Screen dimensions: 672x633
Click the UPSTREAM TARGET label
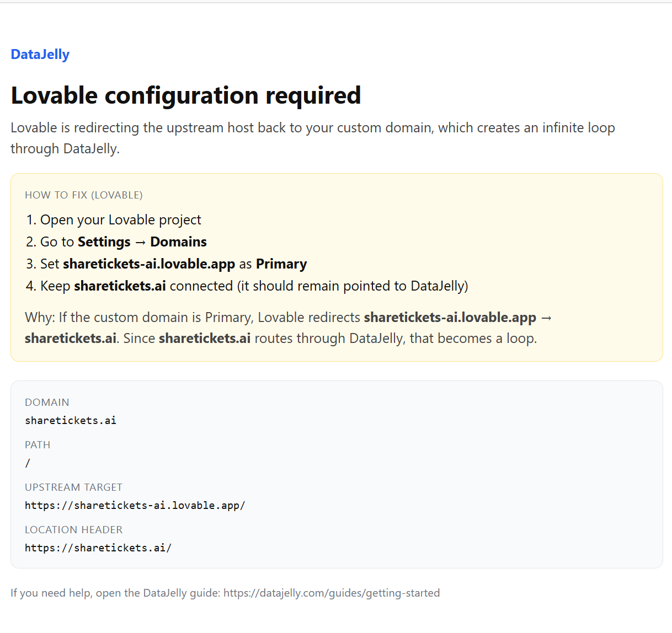pyautogui.click(x=73, y=487)
